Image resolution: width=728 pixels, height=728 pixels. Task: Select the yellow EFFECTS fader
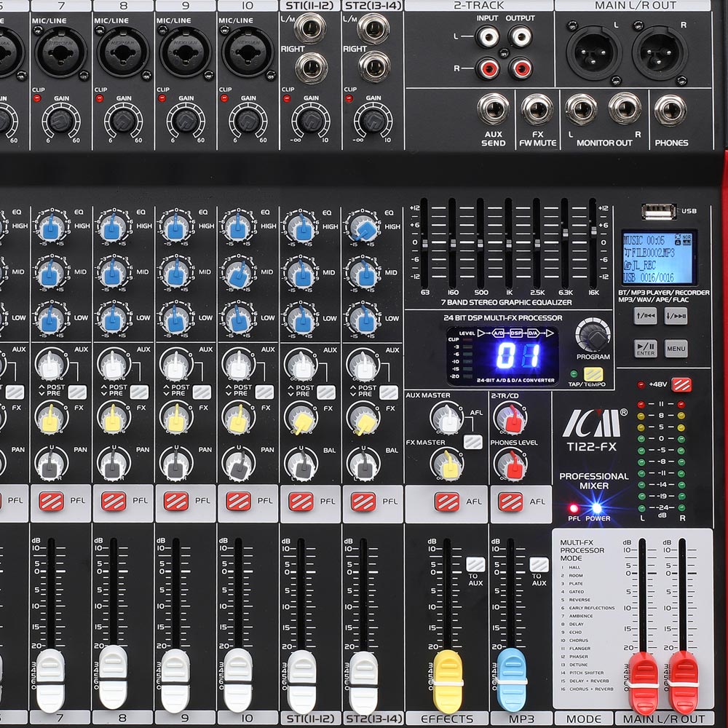[448, 681]
